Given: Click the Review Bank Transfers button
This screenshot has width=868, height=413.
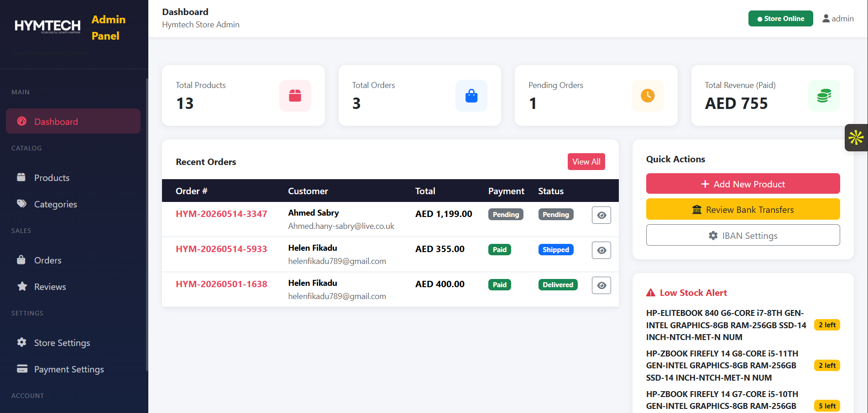Looking at the screenshot, I should tap(743, 209).
